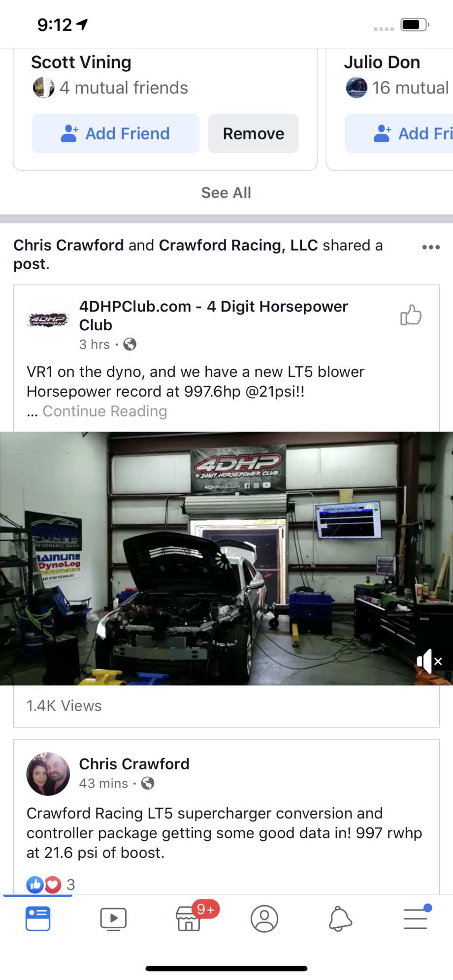The width and height of the screenshot is (453, 980).
Task: Open the Watch video tab
Action: click(x=113, y=919)
